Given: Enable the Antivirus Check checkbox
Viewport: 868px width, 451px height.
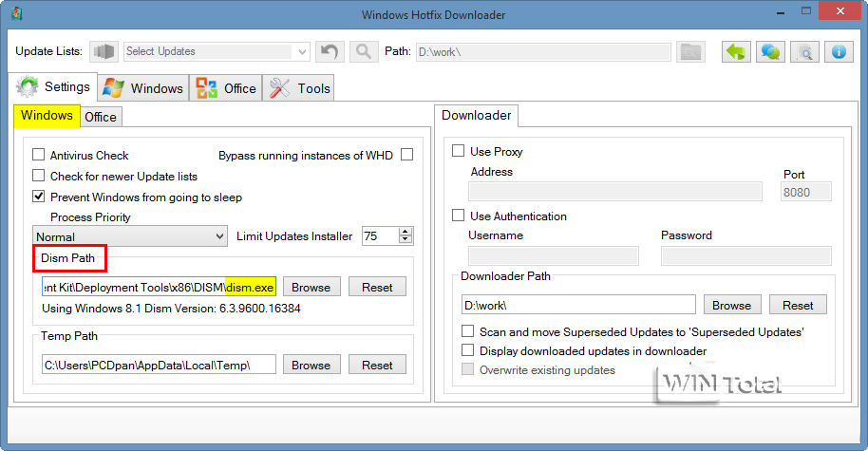Looking at the screenshot, I should 38,155.
